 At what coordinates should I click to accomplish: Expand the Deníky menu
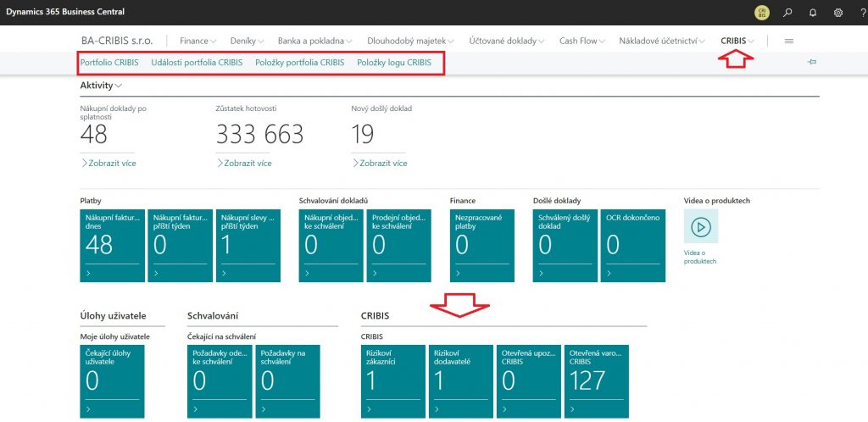[x=247, y=41]
